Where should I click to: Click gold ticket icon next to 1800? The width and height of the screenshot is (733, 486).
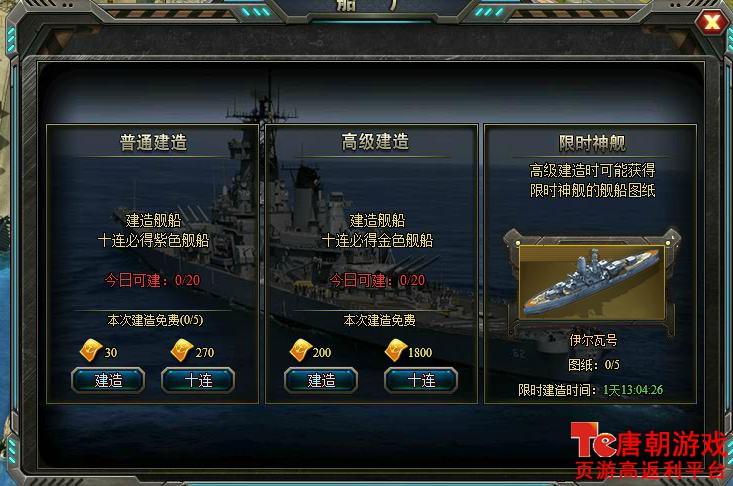[x=396, y=350]
